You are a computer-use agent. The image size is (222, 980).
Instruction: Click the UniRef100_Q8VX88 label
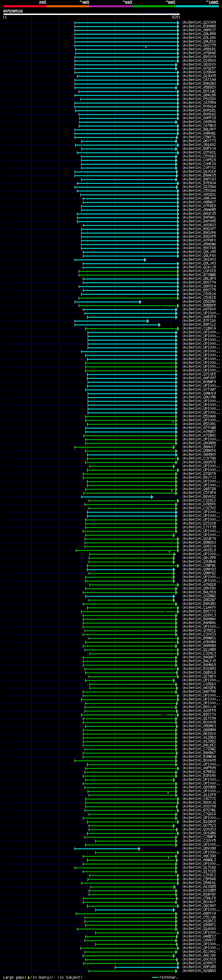(x=199, y=848)
